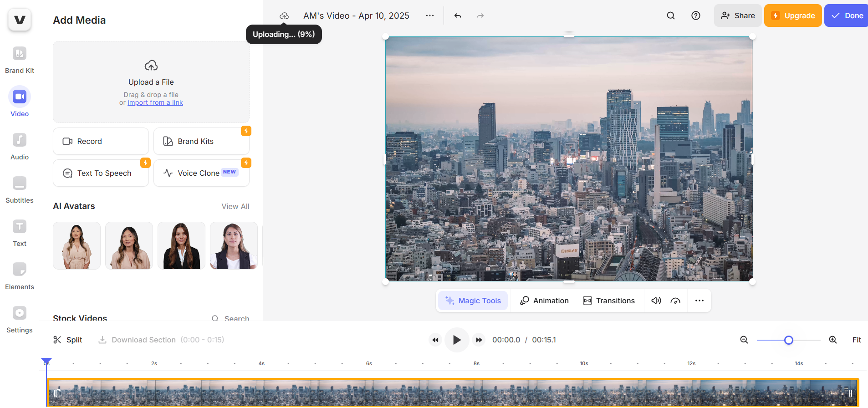Open project options ellipsis next to title
The image size is (868, 408).
[430, 15]
